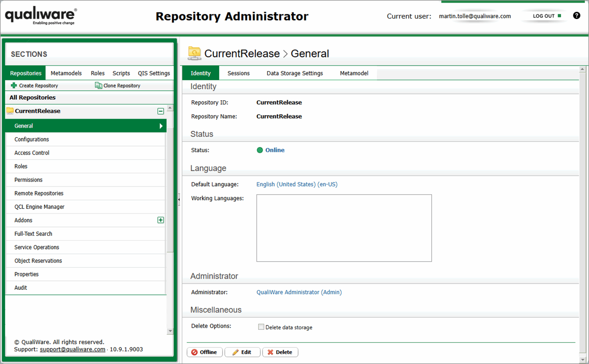This screenshot has height=364, width=589.
Task: Open the QIS Settings tab
Action: click(154, 73)
